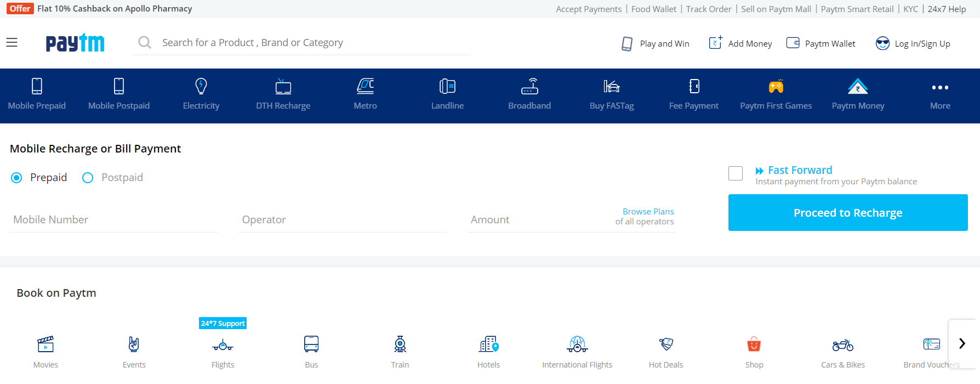Image resolution: width=980 pixels, height=384 pixels.
Task: Enable the Fast Forward checkbox
Action: click(736, 173)
